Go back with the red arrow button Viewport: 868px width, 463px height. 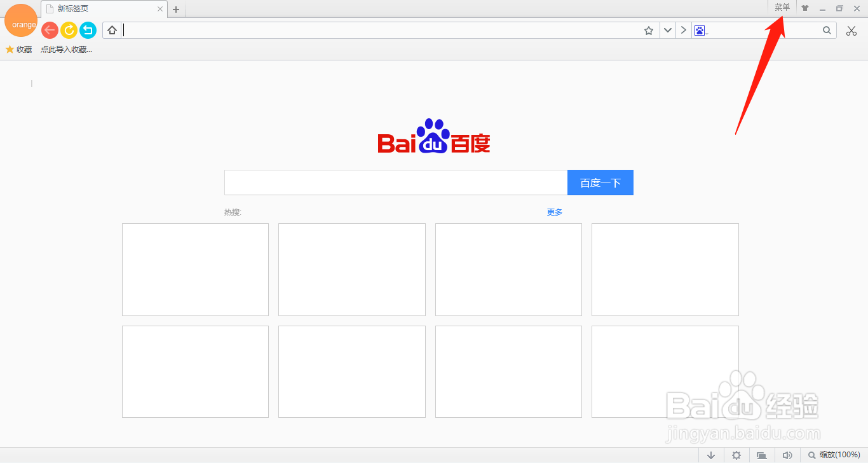click(x=50, y=30)
